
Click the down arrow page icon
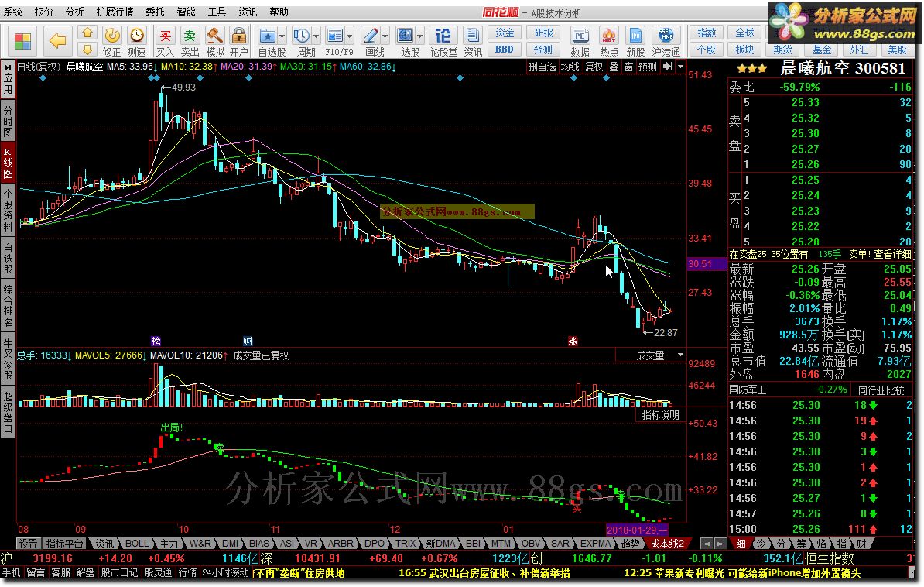(87, 50)
